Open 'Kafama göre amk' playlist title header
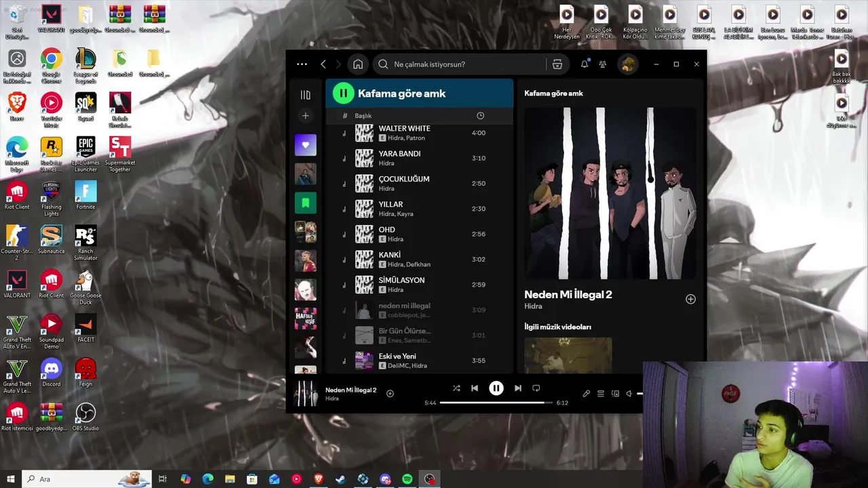 401,94
